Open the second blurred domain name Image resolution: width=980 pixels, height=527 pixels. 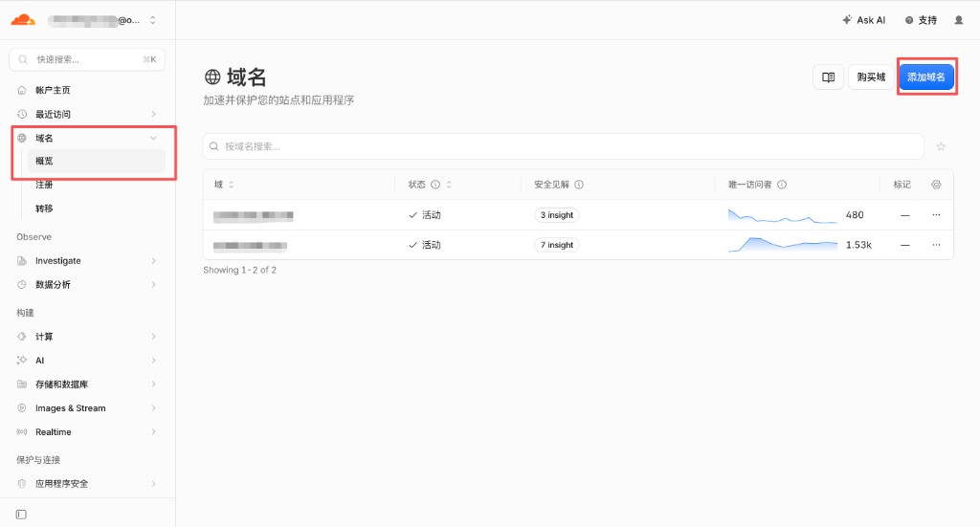[250, 246]
